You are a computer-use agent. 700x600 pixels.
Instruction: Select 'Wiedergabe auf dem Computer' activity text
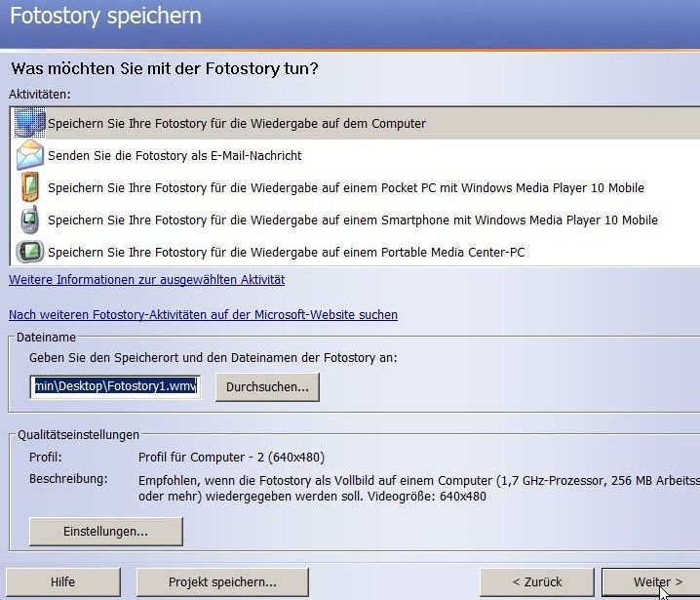coord(237,124)
